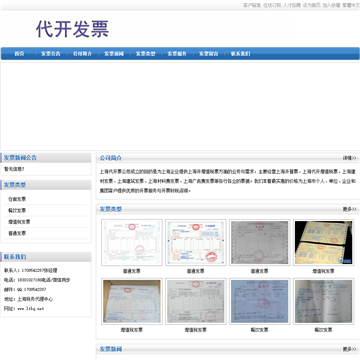Click 详情>> beside 公司简介 heading

[x=349, y=158]
